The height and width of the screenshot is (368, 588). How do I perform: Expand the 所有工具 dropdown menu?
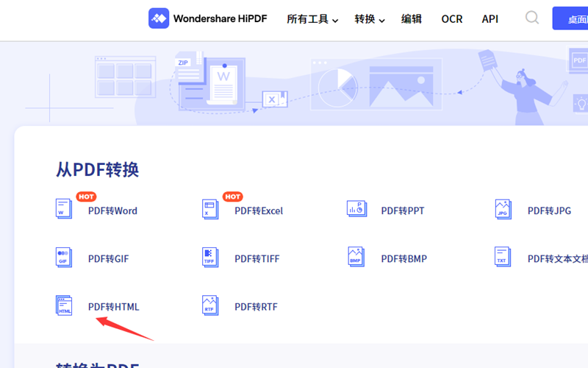click(312, 19)
